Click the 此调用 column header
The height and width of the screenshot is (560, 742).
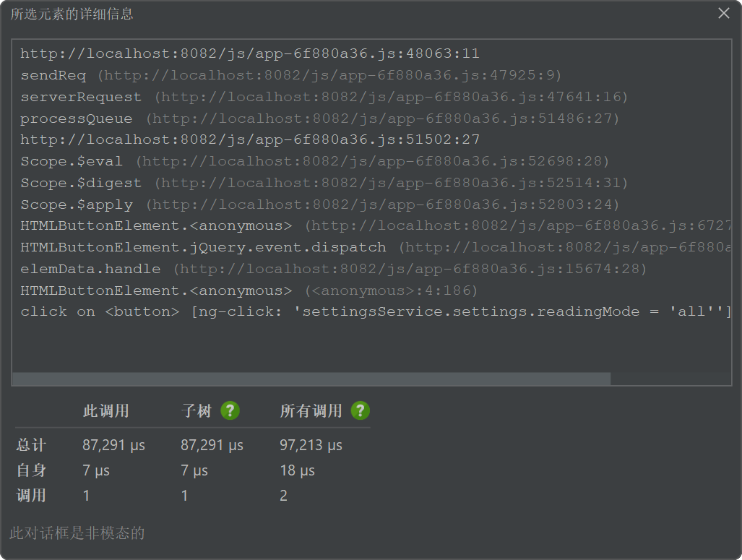[x=105, y=410]
